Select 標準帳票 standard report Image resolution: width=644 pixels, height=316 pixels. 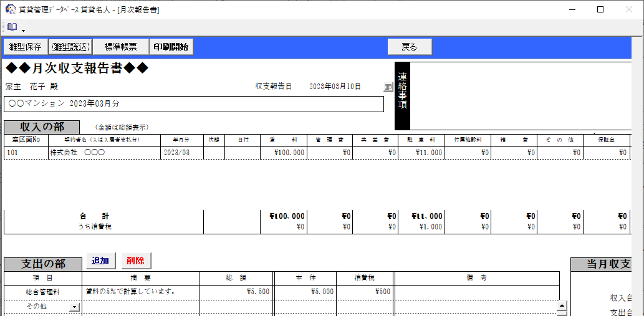[x=120, y=47]
